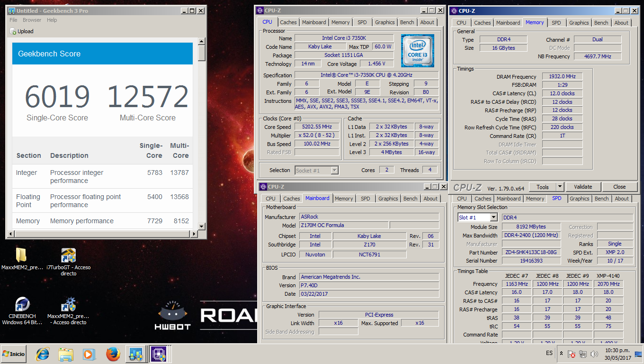Image resolution: width=644 pixels, height=364 pixels.
Task: Click the ES language indicator in taskbar
Action: [549, 354]
